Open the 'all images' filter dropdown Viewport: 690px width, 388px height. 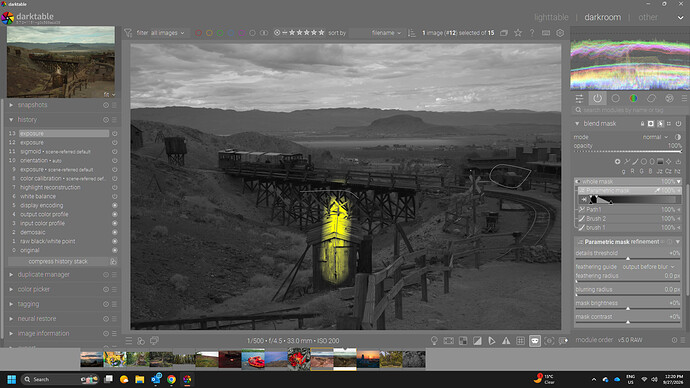168,33
